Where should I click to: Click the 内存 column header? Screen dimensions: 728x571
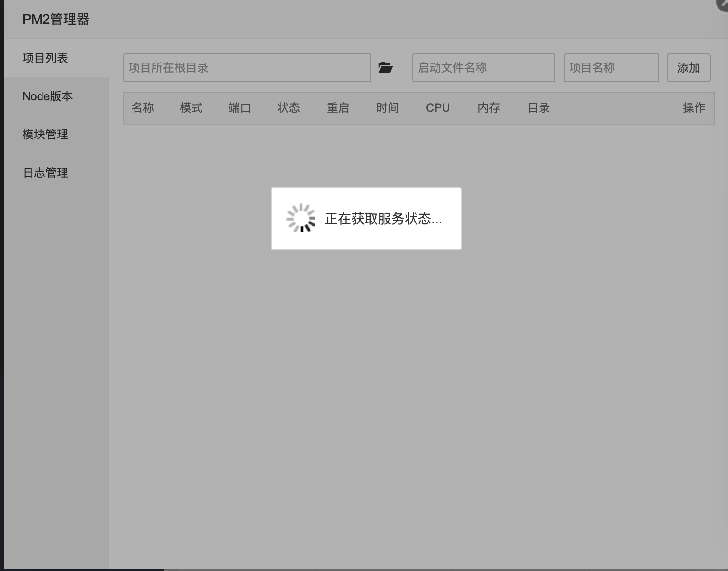(489, 108)
